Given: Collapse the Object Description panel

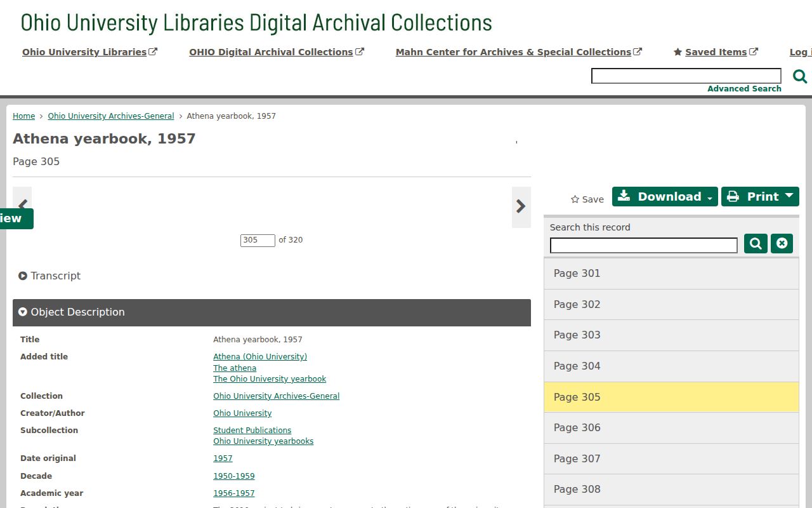Looking at the screenshot, I should coord(272,312).
